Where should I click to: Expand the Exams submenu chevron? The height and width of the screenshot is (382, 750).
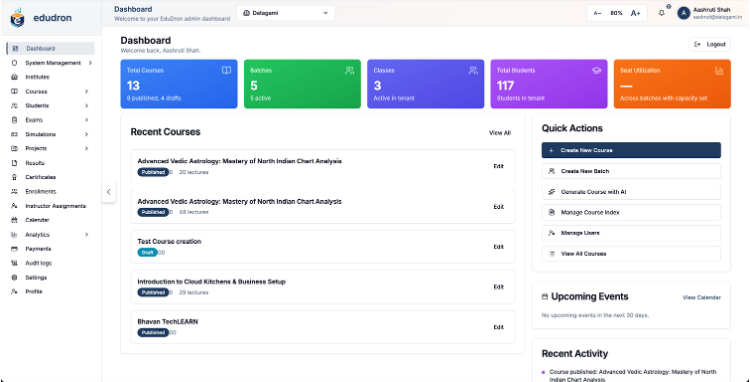87,120
